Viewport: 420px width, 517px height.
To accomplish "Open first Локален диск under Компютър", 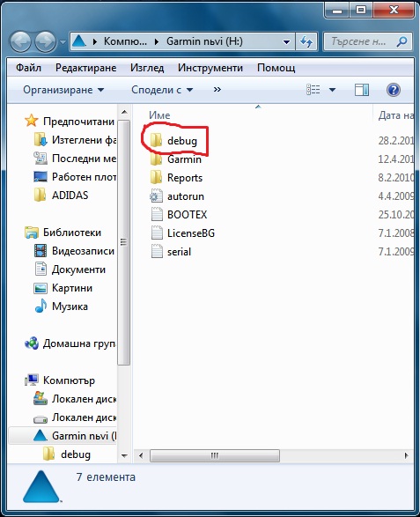I will coord(84,399).
